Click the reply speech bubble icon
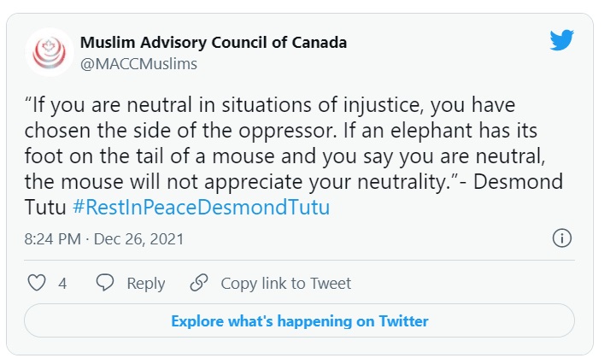The width and height of the screenshot is (604, 364). 105,282
